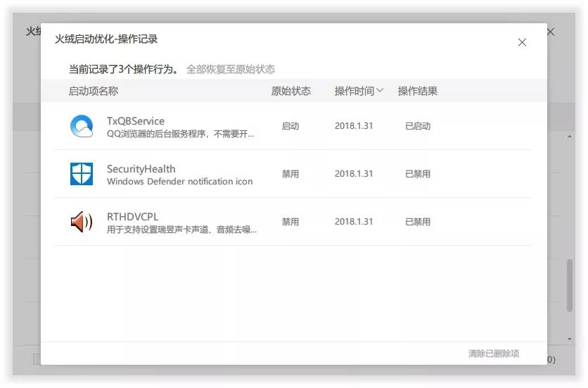Click the 原始状态 column header

click(291, 91)
